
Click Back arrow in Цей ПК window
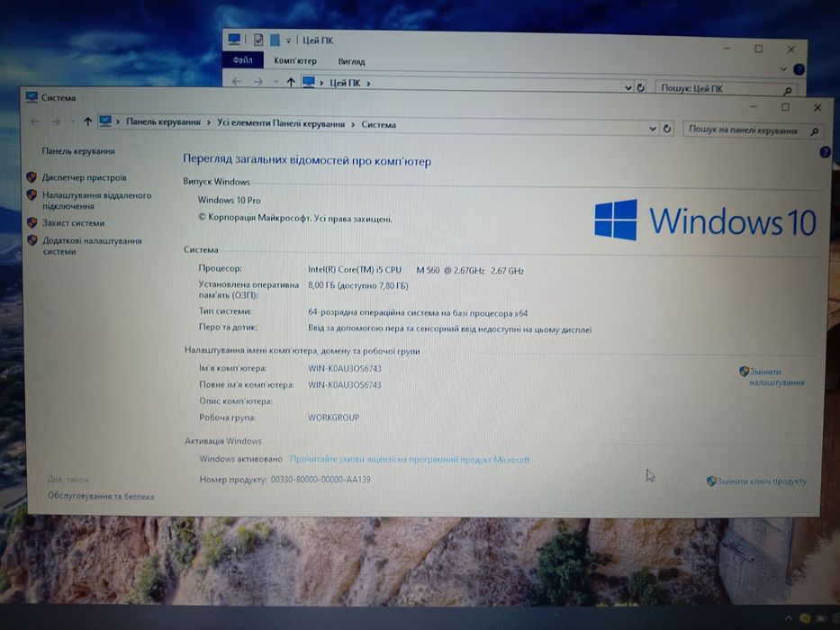pyautogui.click(x=236, y=81)
